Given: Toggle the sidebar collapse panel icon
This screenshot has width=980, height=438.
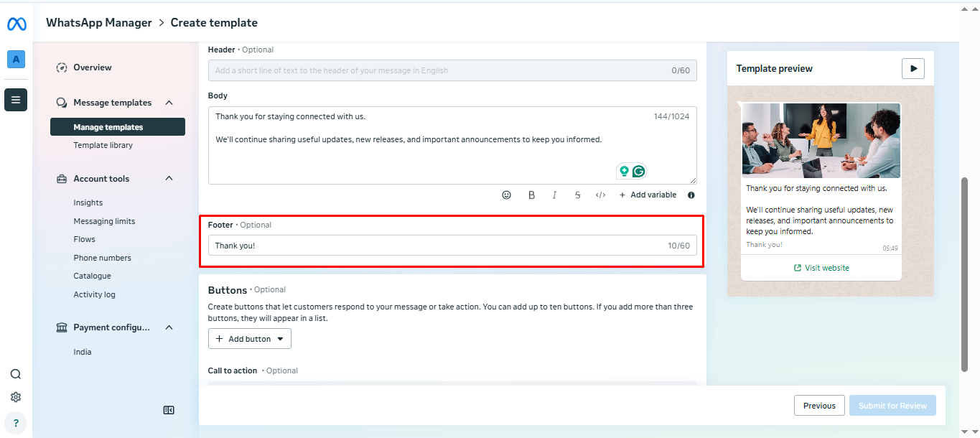Looking at the screenshot, I should coord(169,410).
